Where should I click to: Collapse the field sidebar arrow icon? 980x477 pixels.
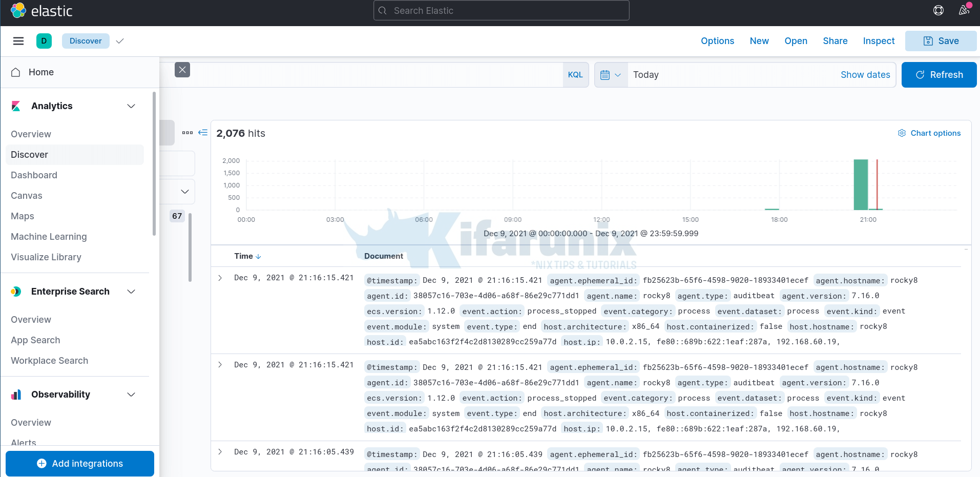coord(203,133)
